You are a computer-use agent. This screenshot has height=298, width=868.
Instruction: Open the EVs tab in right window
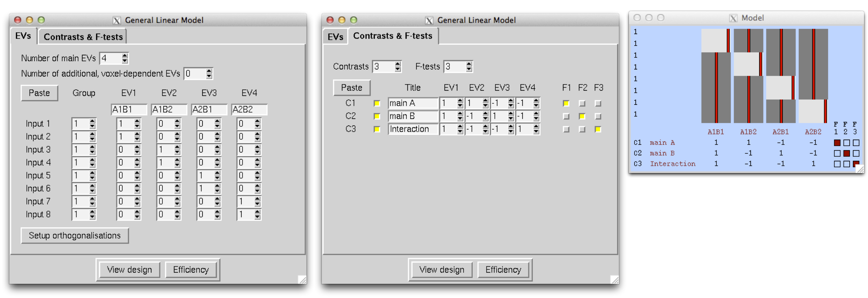pyautogui.click(x=335, y=37)
